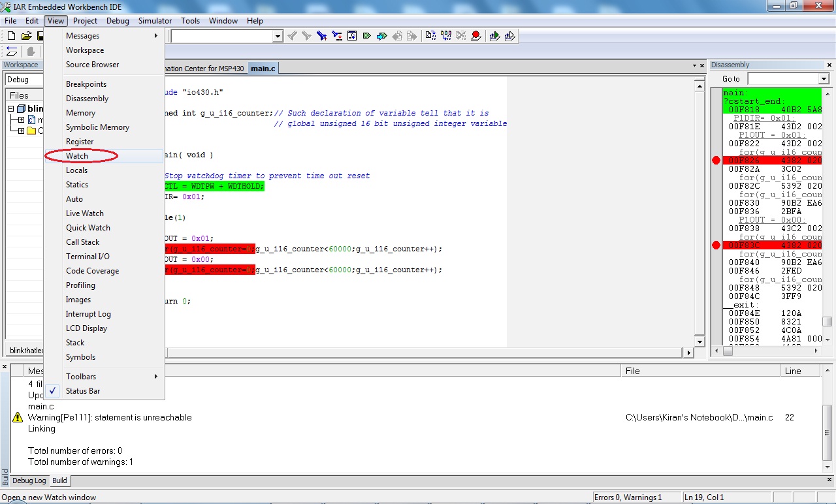Image resolution: width=836 pixels, height=504 pixels.
Task: Open the Disassembly Go to dropdown
Action: [823, 79]
